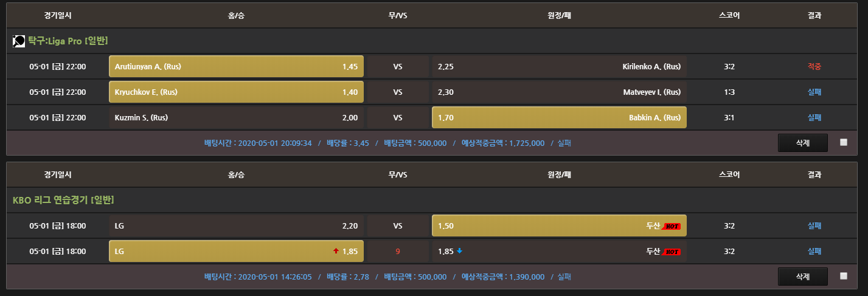Select the LG 2.20 odds cell
Screen dimensions: 868x296
pos(236,225)
